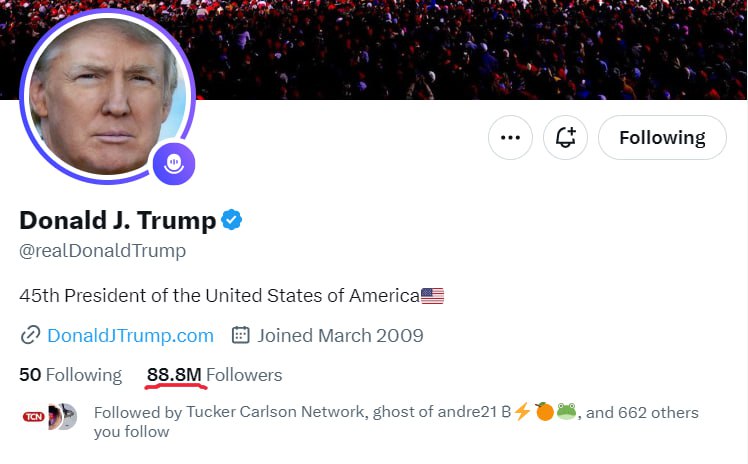Click the American flag emoji in the bio
The height and width of the screenshot is (464, 748).
click(x=432, y=296)
